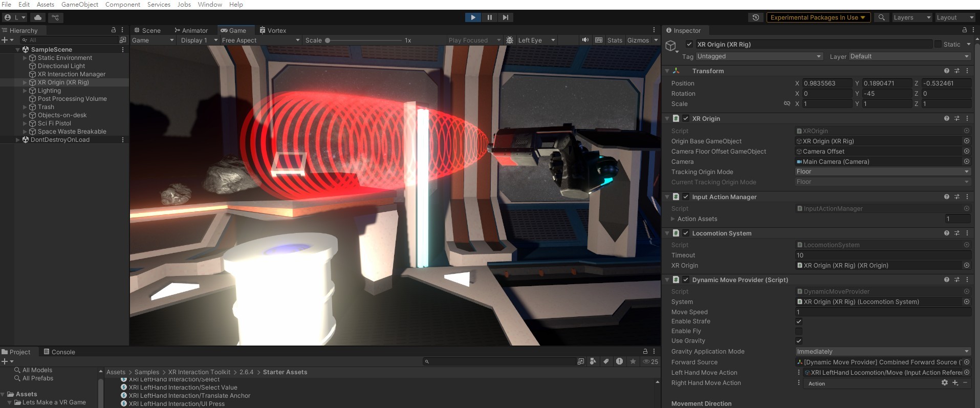Click the Gizmos button in Game view
The height and width of the screenshot is (408, 980).
click(x=638, y=40)
